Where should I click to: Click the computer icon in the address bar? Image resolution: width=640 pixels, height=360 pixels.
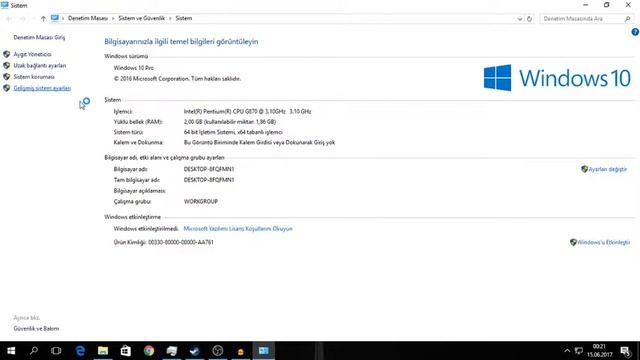point(55,18)
